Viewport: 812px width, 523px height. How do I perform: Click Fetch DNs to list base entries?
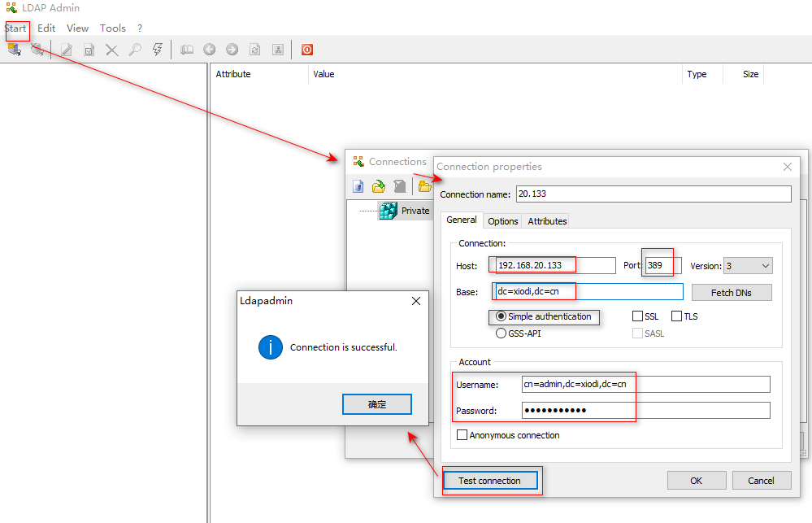(x=731, y=292)
